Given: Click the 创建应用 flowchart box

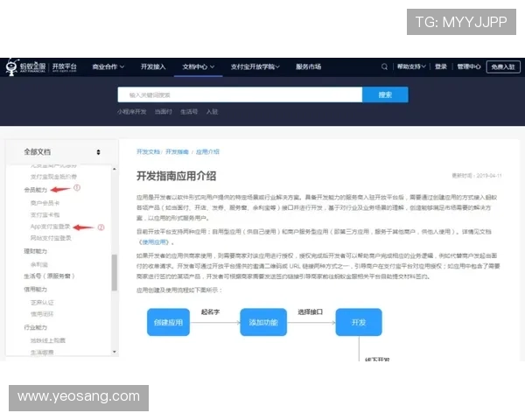Looking at the screenshot, I should pyautogui.click(x=168, y=322).
